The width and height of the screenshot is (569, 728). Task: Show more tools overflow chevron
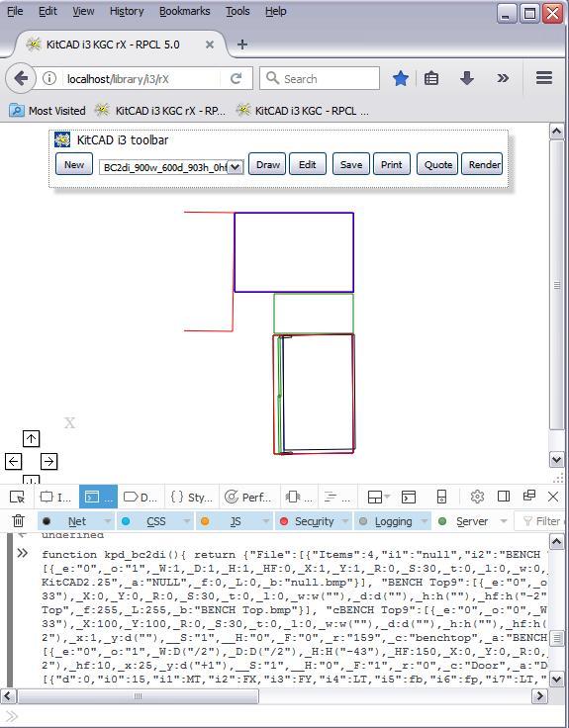coord(503,78)
